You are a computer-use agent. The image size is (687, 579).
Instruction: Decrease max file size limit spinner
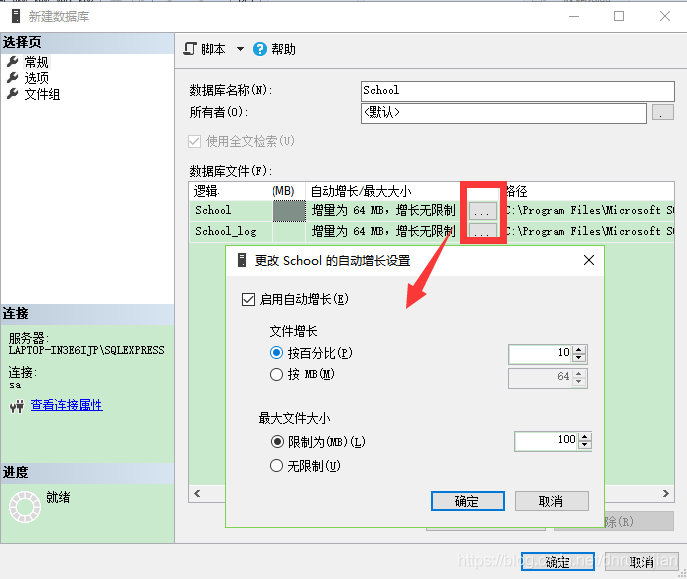point(586,446)
